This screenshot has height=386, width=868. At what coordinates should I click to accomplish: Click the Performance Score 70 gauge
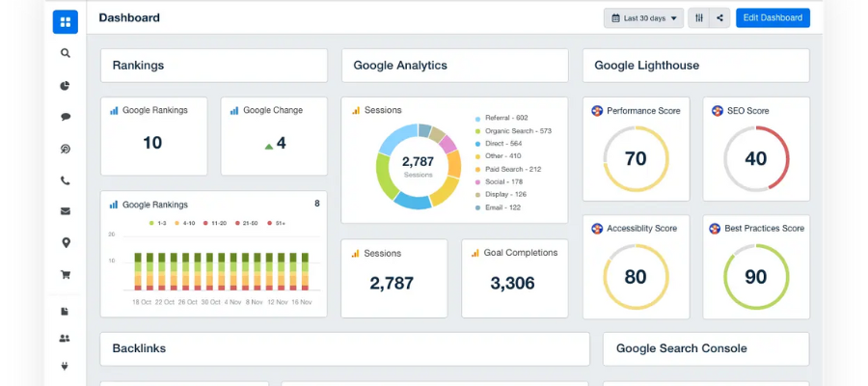click(x=637, y=159)
